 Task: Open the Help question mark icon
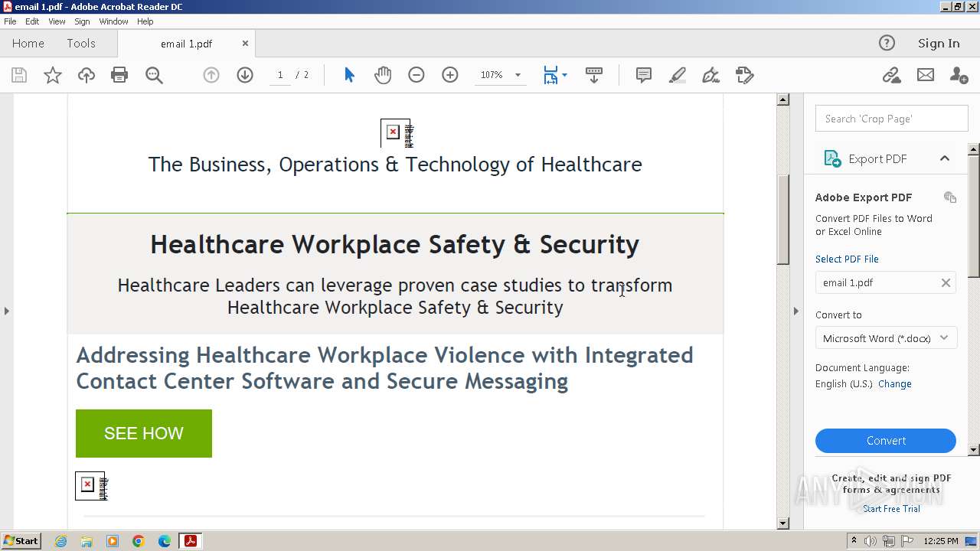point(887,43)
